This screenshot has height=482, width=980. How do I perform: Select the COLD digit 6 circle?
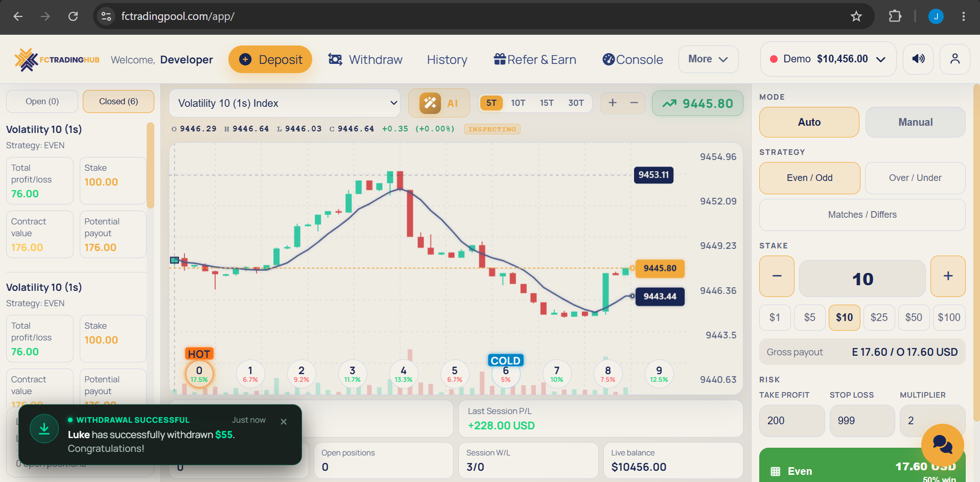tap(506, 374)
